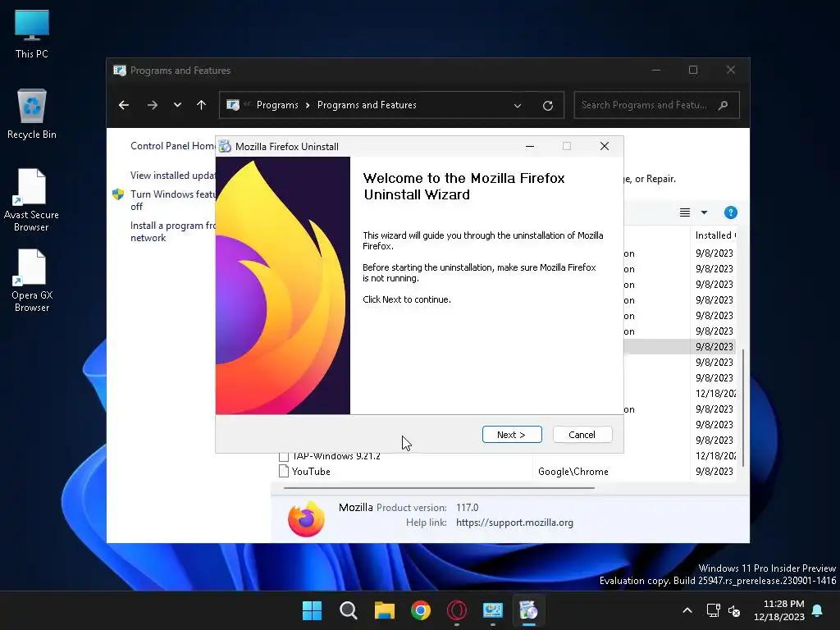The height and width of the screenshot is (630, 840).
Task: Open Avast Secure Browser desktop shortcut
Action: [x=32, y=200]
